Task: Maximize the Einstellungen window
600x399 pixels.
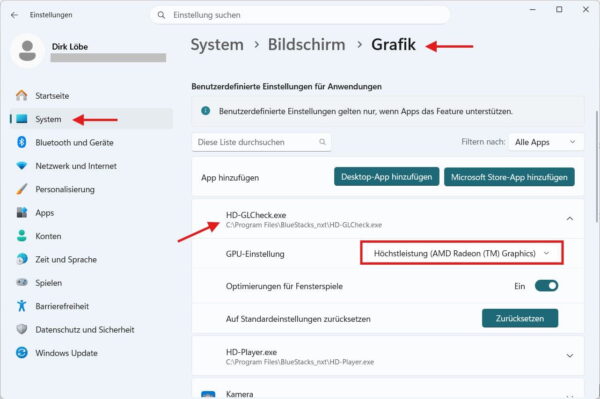Action: point(559,10)
